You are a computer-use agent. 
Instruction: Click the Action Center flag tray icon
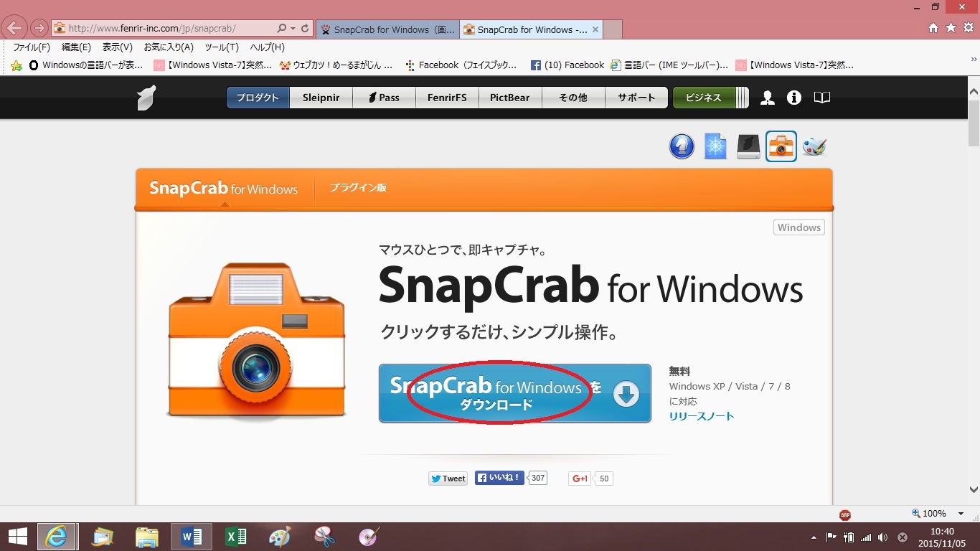(831, 537)
